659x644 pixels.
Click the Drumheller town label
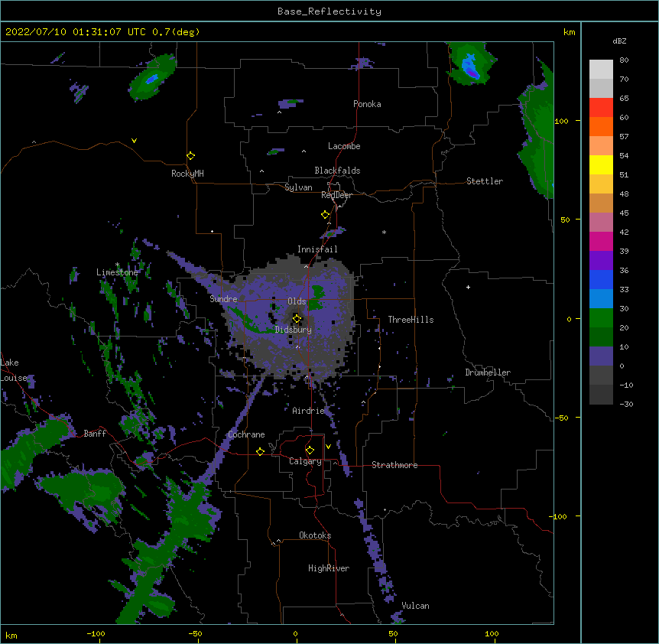(488, 372)
